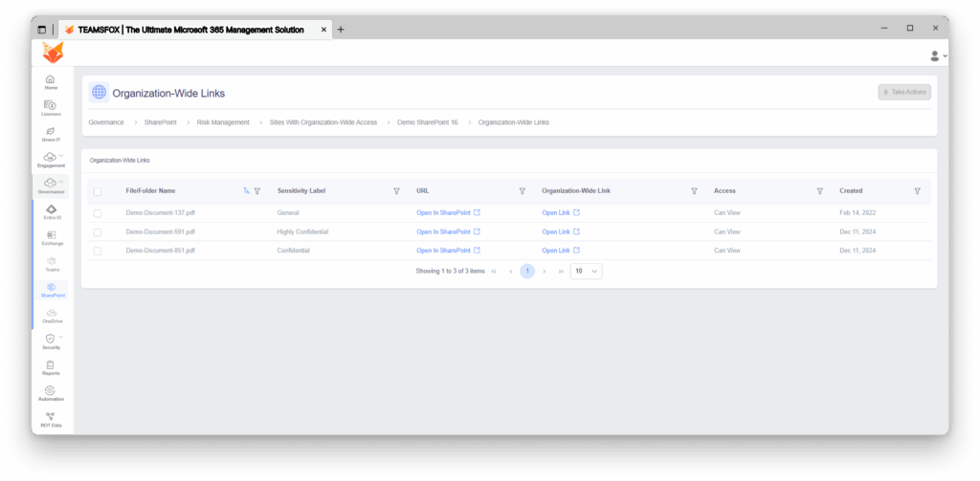
Task: Open the page size dropdown showing 10
Action: coord(587,272)
